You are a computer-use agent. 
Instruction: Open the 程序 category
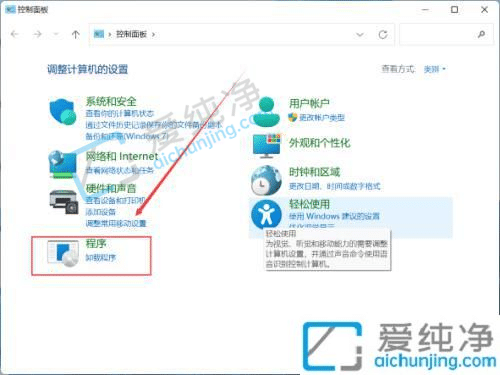coord(96,243)
